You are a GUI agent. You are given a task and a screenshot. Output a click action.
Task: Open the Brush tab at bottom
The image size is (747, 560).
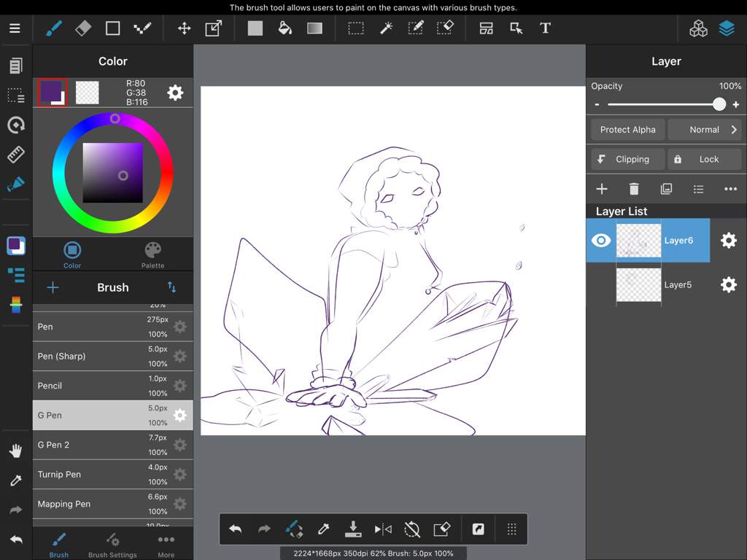click(x=58, y=545)
